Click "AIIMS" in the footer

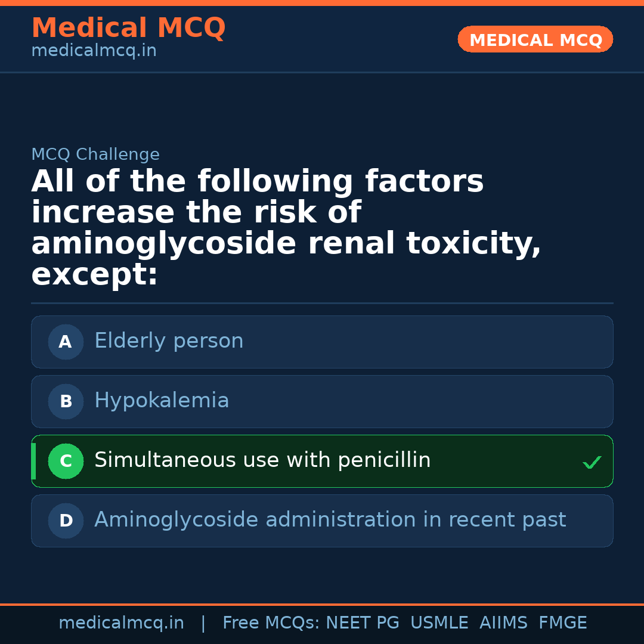pyautogui.click(x=503, y=623)
